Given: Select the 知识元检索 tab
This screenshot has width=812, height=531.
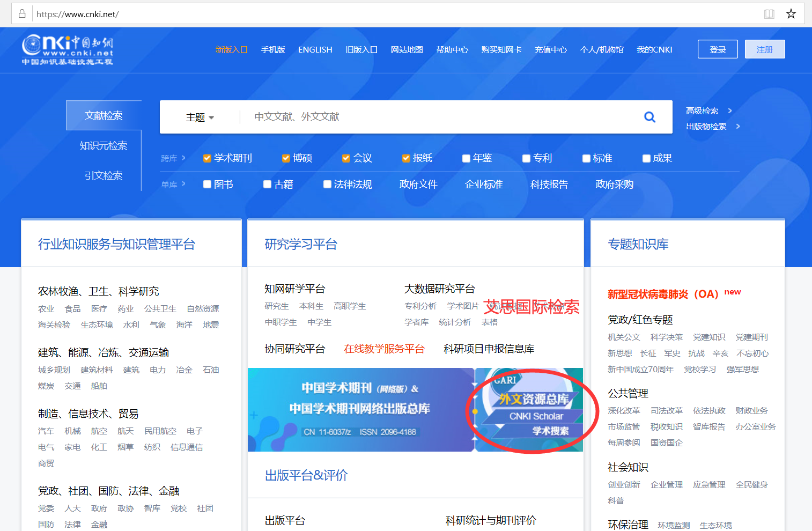Looking at the screenshot, I should pyautogui.click(x=104, y=145).
